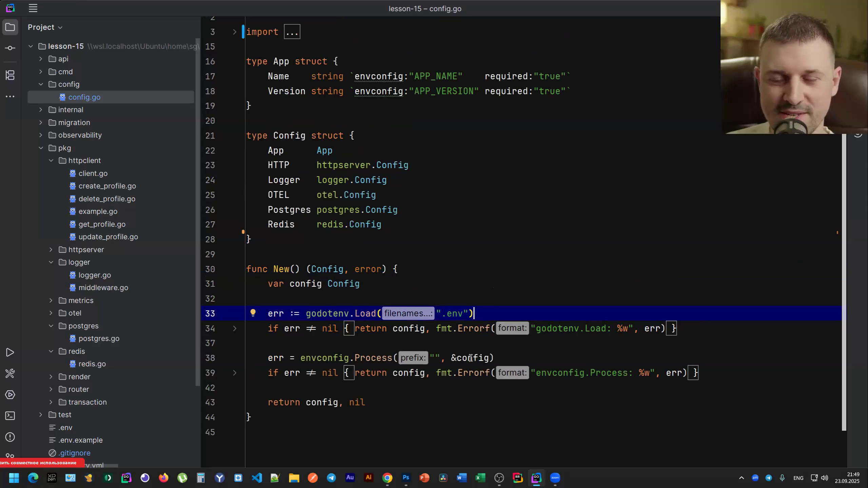Open the Commit tool window
868x488 pixels.
[10, 48]
